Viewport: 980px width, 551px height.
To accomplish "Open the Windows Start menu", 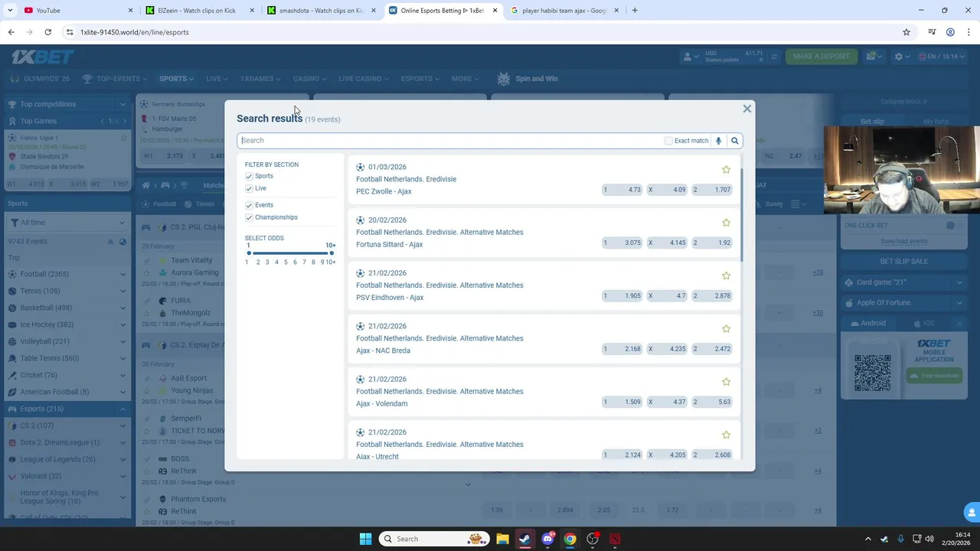I will click(x=365, y=539).
